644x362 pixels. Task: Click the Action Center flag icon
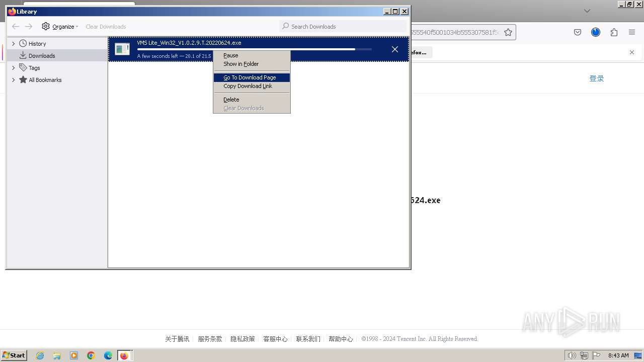[596, 355]
